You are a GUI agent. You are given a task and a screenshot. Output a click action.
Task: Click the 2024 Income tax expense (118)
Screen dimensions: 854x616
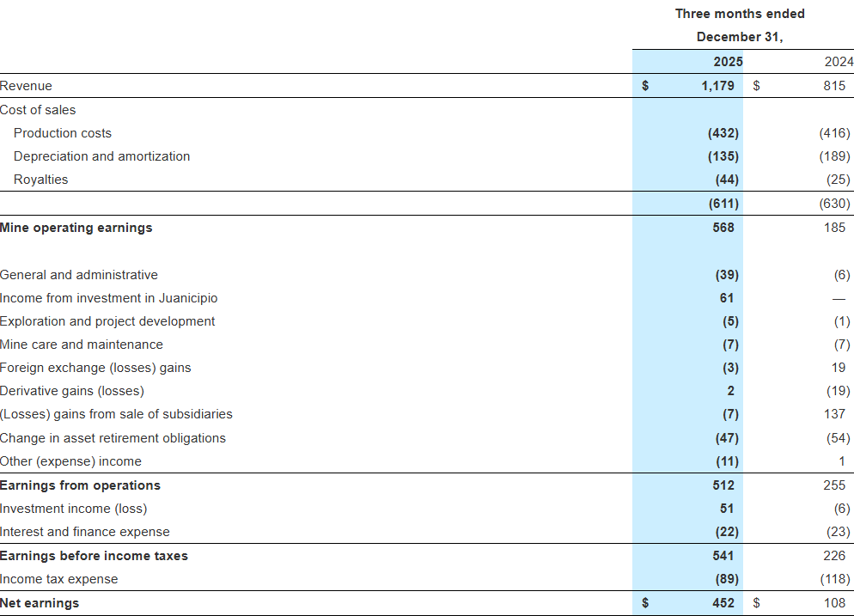click(834, 579)
